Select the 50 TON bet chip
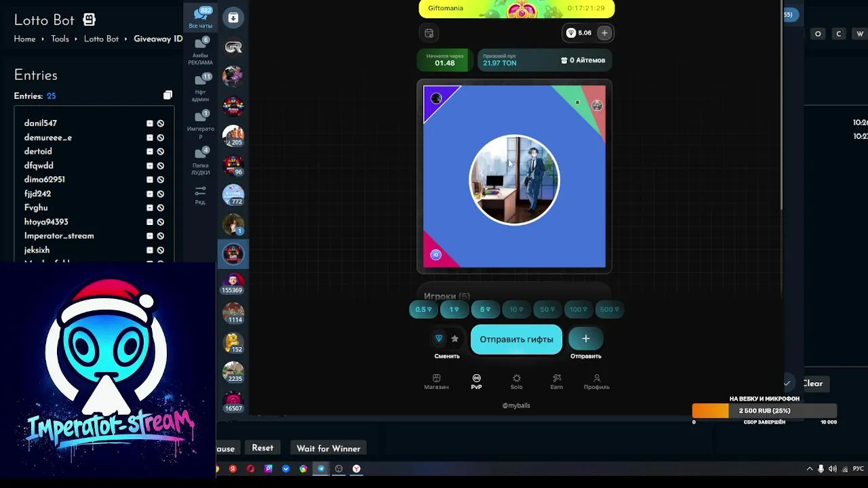Viewport: 868px width, 488px height. point(547,309)
